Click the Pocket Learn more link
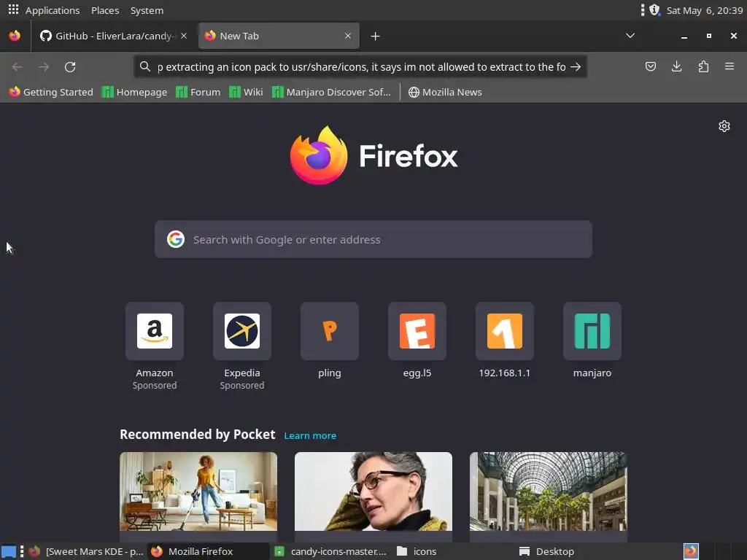This screenshot has height=560, width=747. (310, 435)
